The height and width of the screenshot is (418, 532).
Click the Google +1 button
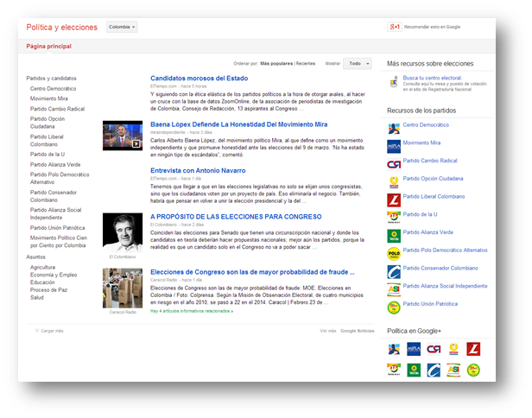[394, 27]
